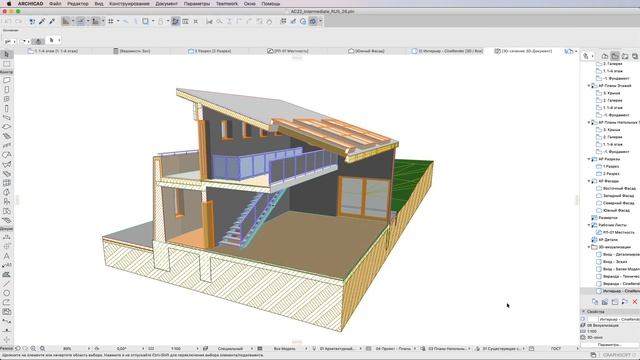Select the Dimension tool
Image resolution: width=640 pixels, height=360 pixels.
pos(7,237)
